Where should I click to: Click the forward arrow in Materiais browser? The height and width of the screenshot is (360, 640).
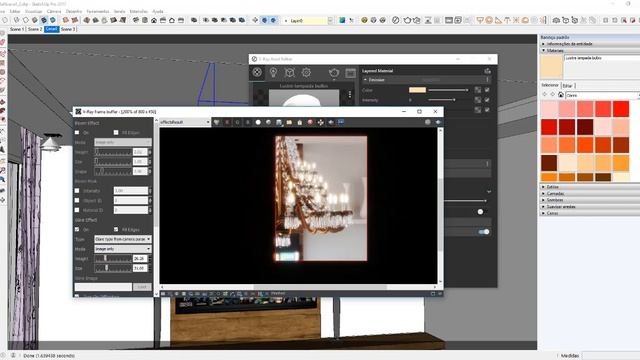tap(552, 95)
